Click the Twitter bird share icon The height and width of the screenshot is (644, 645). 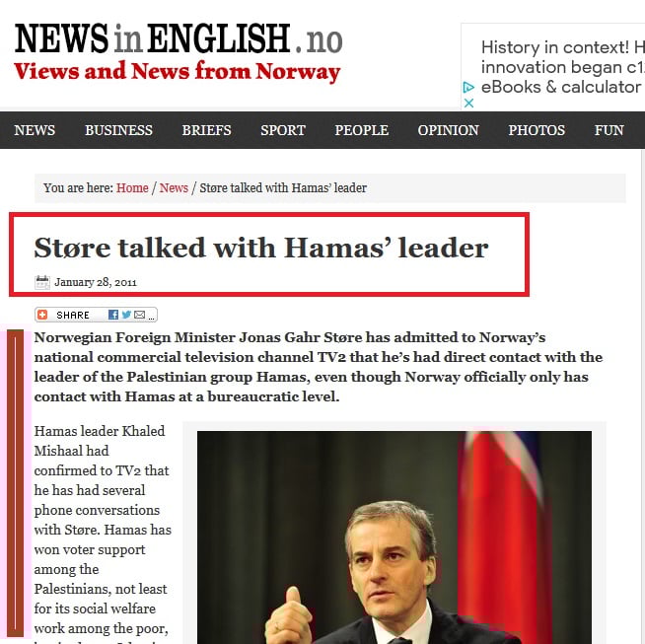tap(126, 315)
